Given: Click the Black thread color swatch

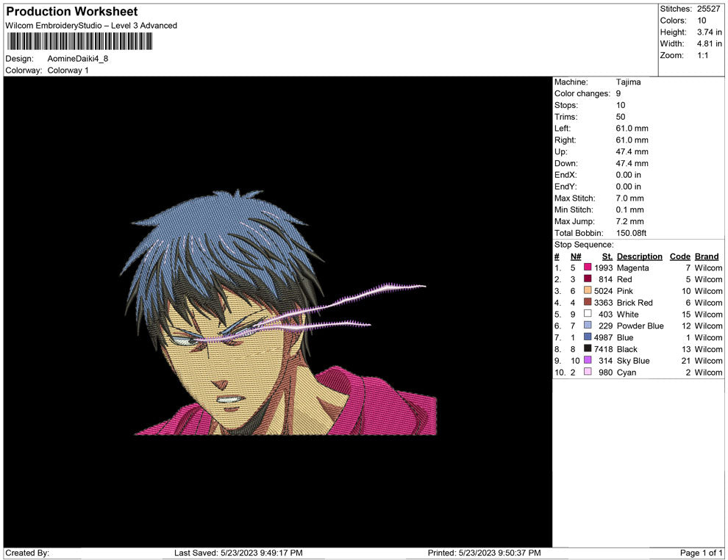Looking at the screenshot, I should click(588, 348).
